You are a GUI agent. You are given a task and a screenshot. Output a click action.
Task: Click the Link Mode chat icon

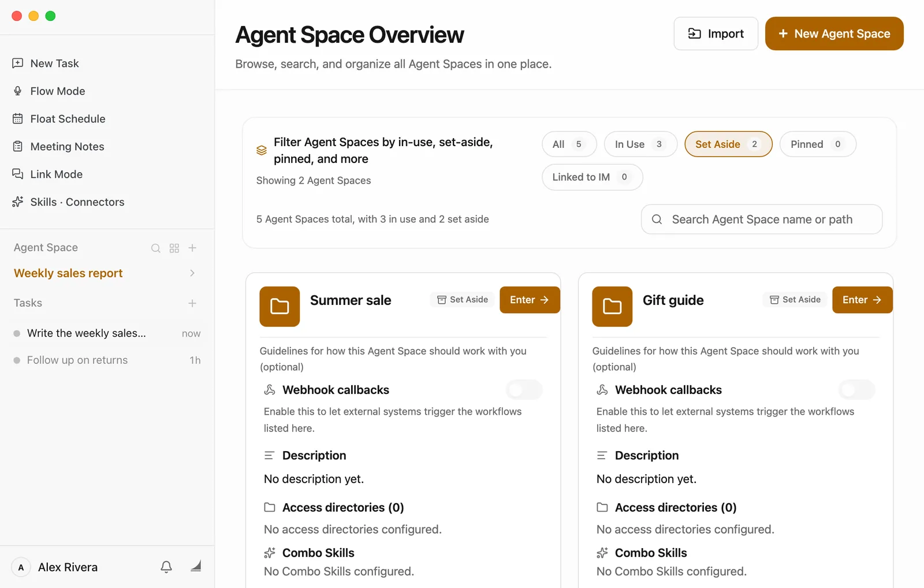[18, 174]
